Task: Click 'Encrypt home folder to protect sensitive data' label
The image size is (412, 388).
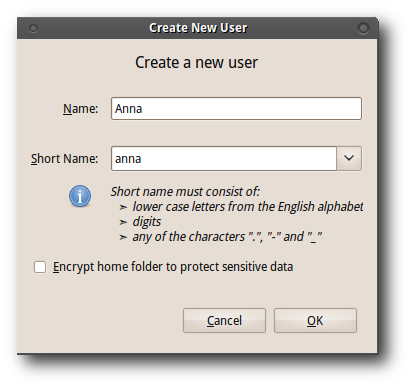Action: click(173, 267)
